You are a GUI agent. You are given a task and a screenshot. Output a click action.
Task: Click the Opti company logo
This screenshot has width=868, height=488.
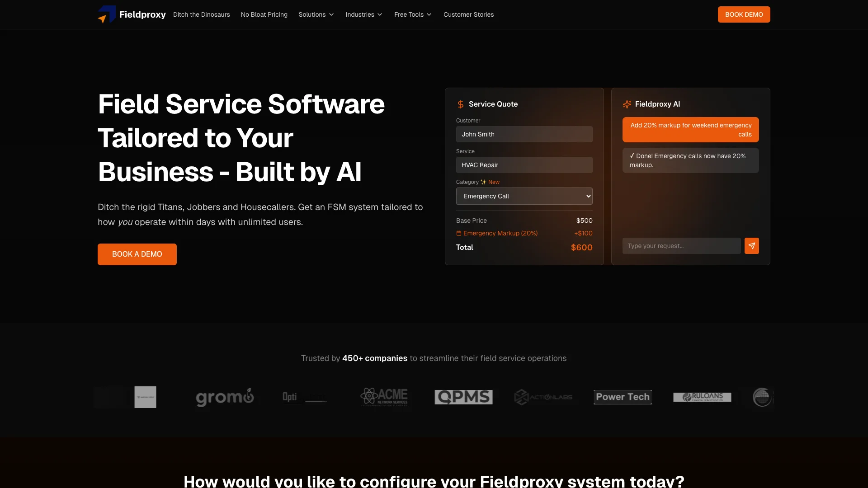(x=304, y=397)
